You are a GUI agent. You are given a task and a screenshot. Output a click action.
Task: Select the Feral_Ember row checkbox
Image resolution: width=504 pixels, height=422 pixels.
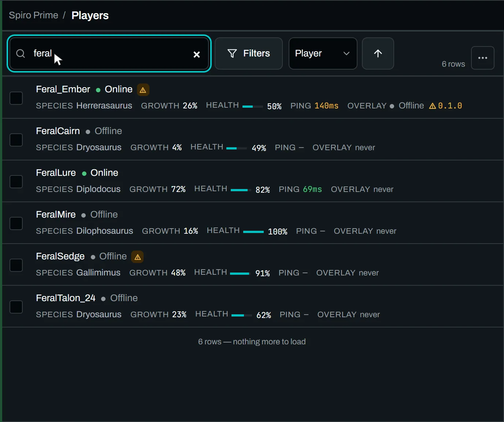coord(16,98)
